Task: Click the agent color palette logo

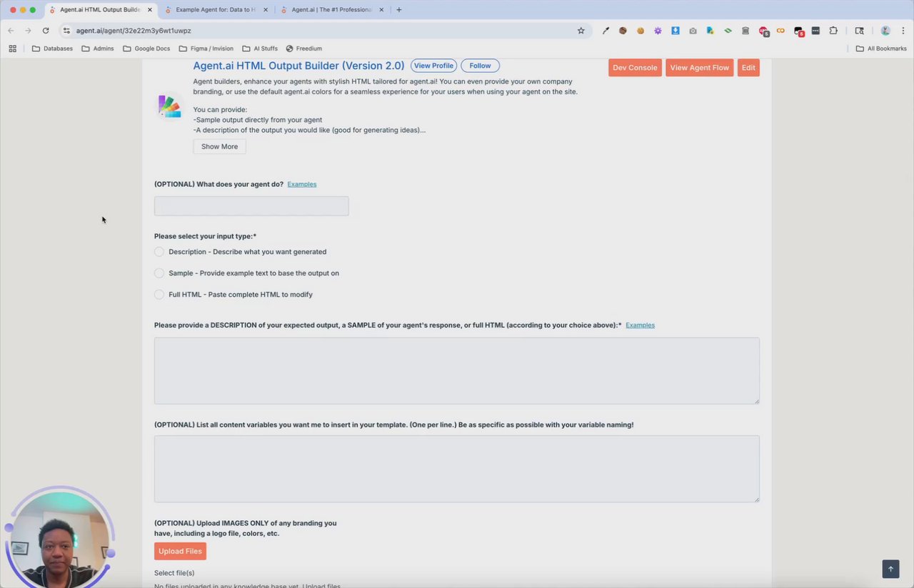Action: [169, 106]
